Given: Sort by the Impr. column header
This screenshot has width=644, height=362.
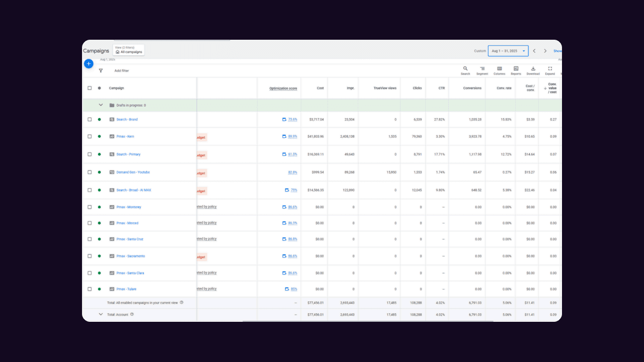Looking at the screenshot, I should point(351,88).
